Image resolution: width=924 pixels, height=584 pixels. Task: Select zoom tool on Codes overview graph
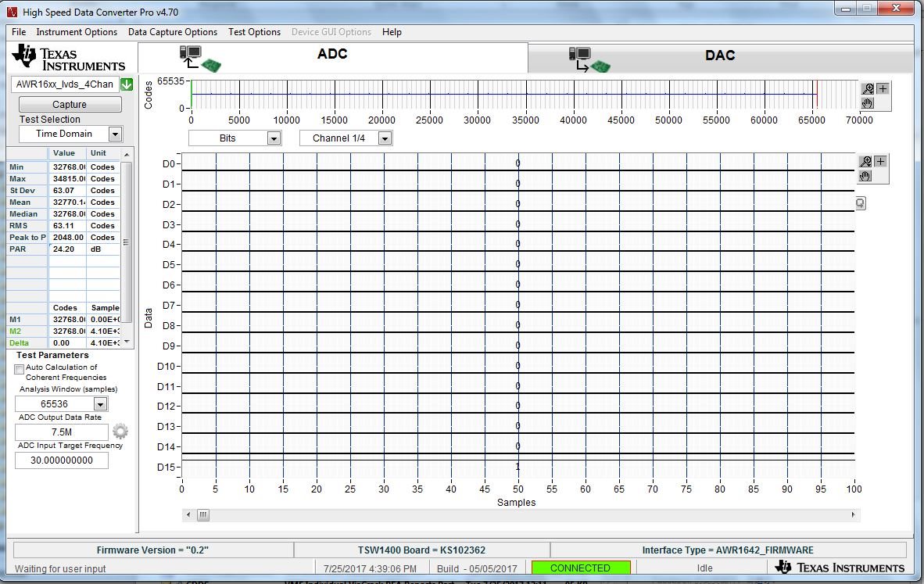tap(868, 89)
